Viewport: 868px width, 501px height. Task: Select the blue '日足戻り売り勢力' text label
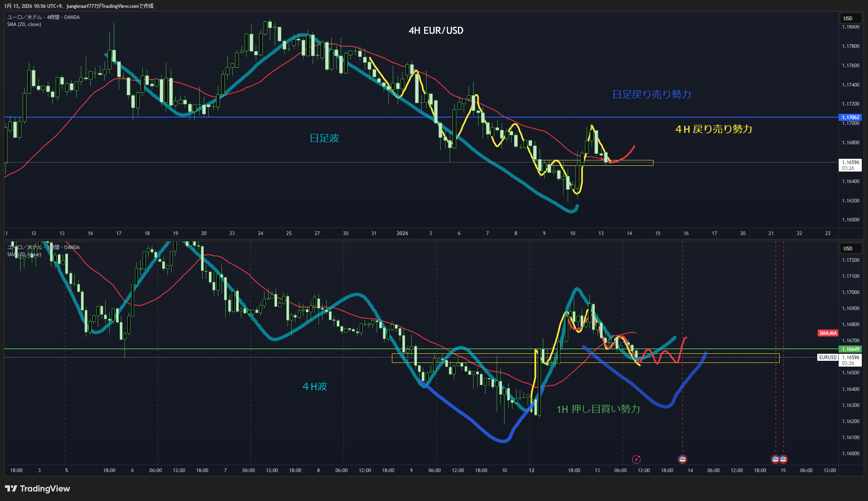coord(651,94)
